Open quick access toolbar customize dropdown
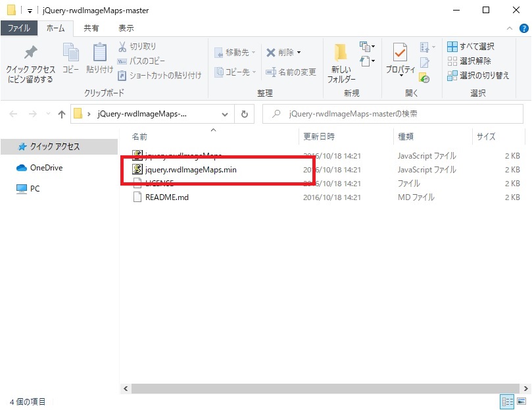The height and width of the screenshot is (410, 532). point(30,11)
